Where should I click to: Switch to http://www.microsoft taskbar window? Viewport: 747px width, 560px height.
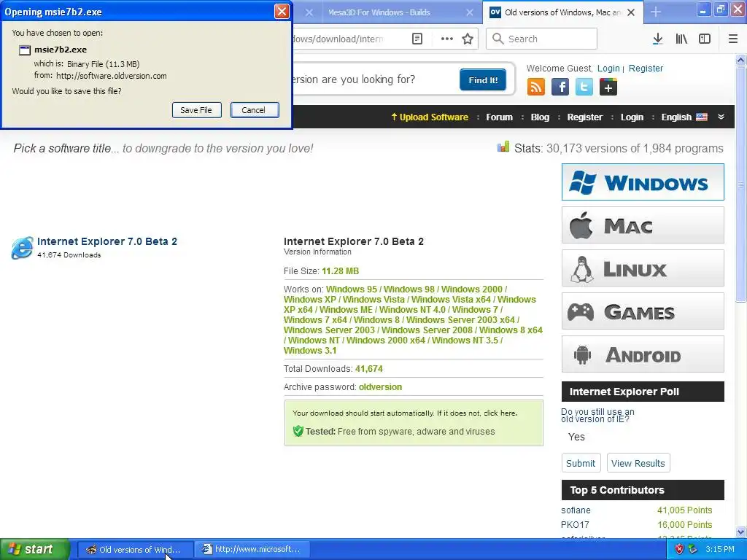pyautogui.click(x=252, y=550)
